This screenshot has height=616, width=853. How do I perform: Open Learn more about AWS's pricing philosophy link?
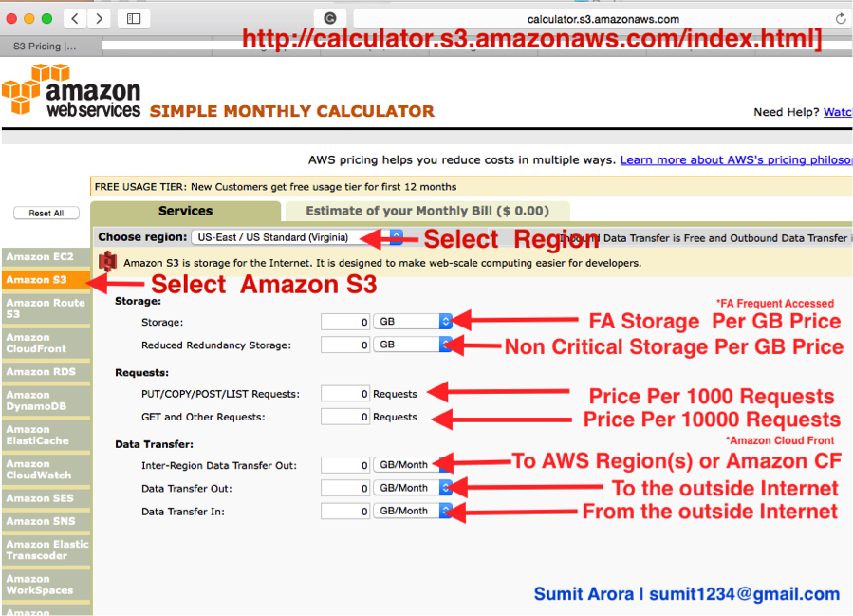click(736, 160)
